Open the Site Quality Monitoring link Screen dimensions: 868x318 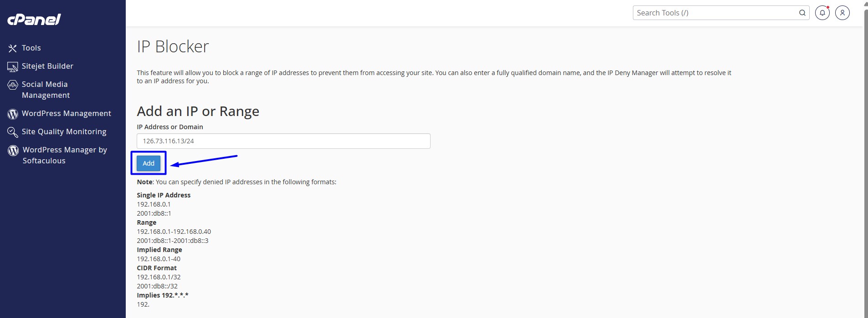point(64,131)
